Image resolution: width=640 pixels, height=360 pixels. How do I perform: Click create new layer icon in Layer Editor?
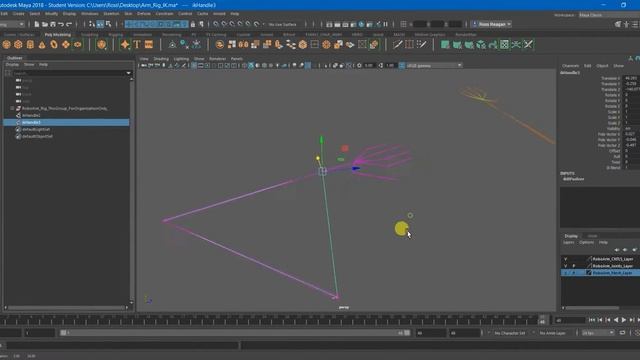(634, 250)
